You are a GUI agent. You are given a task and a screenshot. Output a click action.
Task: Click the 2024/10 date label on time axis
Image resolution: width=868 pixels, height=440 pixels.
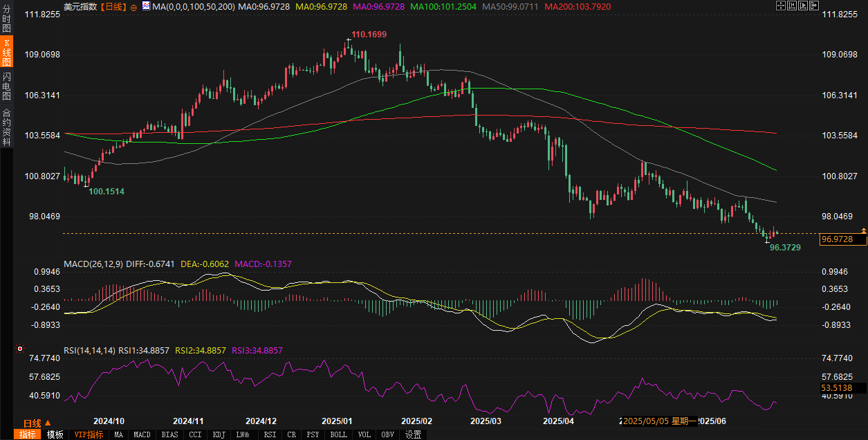[x=109, y=421]
